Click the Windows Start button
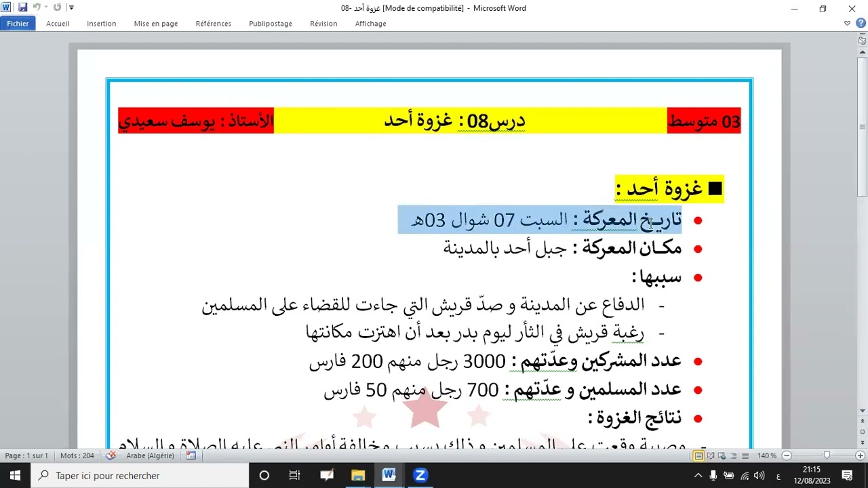Viewport: 868px width, 488px height. click(x=16, y=476)
